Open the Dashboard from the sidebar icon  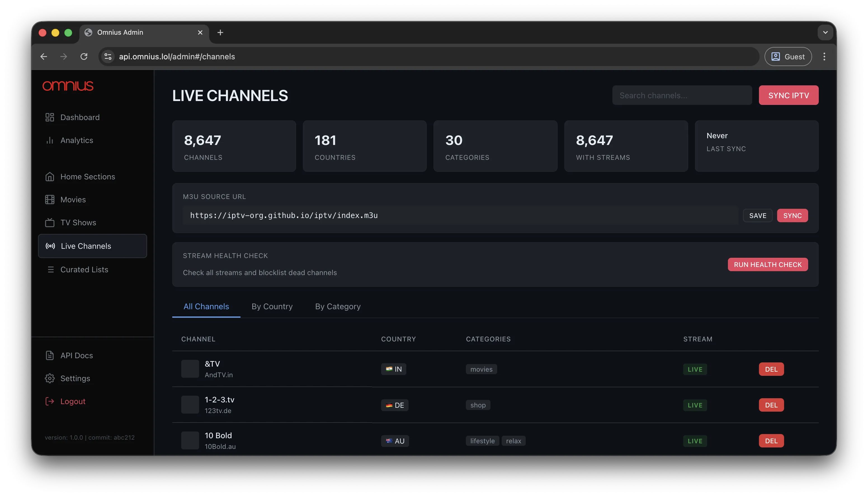point(50,117)
